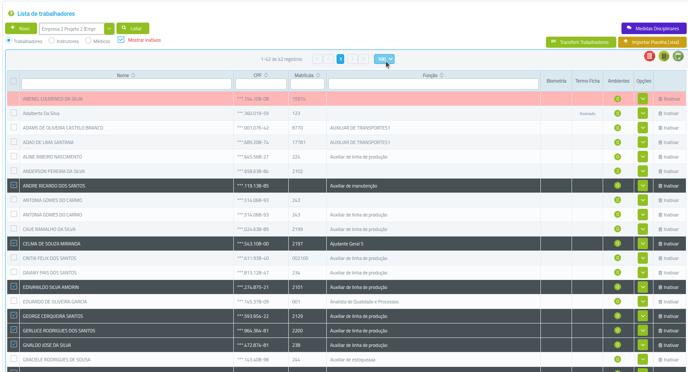Sort table by Função column icon

441,75
